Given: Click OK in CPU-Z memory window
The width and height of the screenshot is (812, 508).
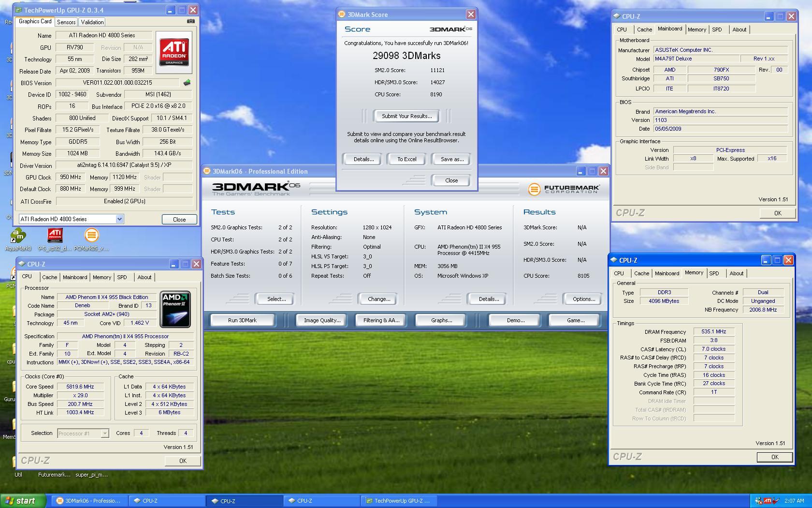Looking at the screenshot, I should pos(775,457).
